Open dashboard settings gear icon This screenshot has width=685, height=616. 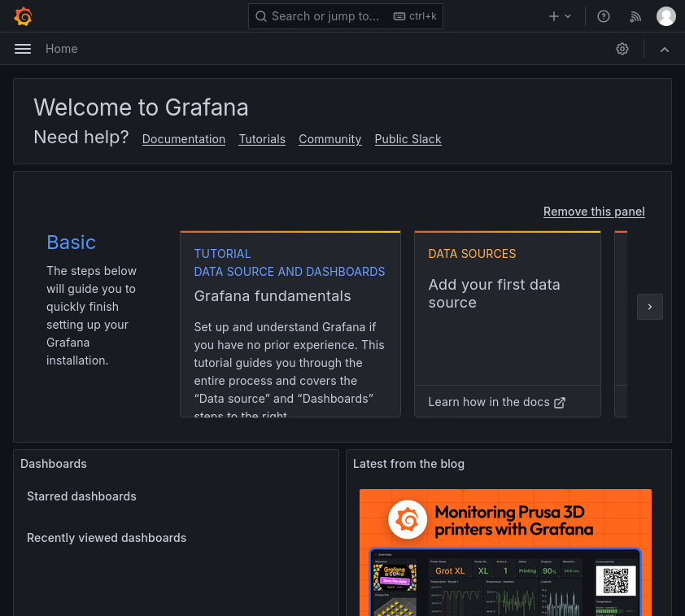(622, 49)
